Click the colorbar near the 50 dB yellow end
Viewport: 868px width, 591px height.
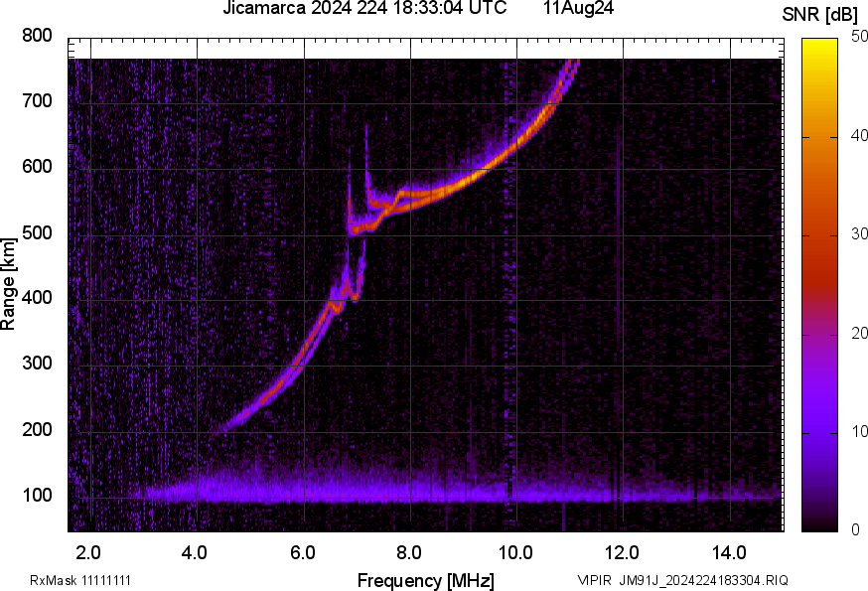coord(819,42)
